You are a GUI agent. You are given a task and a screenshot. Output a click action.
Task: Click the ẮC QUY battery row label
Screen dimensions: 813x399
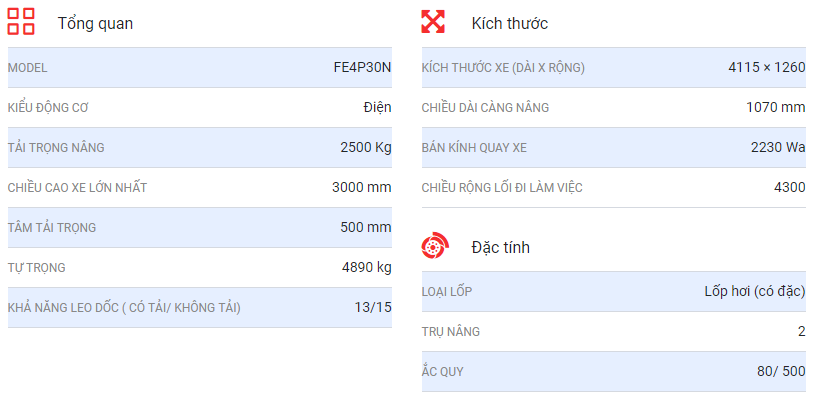point(443,372)
